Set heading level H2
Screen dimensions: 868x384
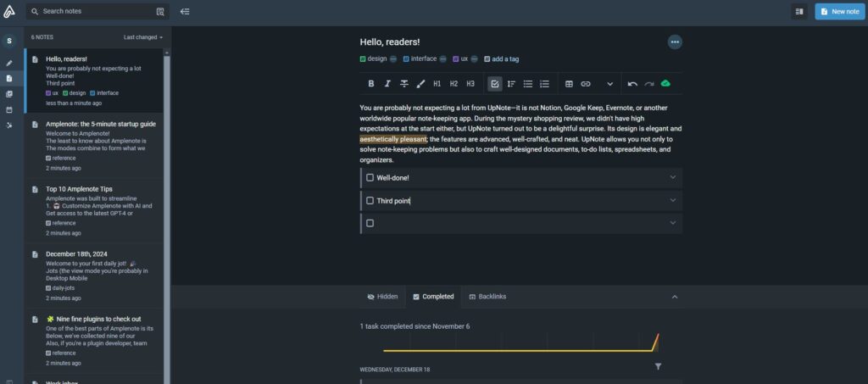tap(454, 84)
